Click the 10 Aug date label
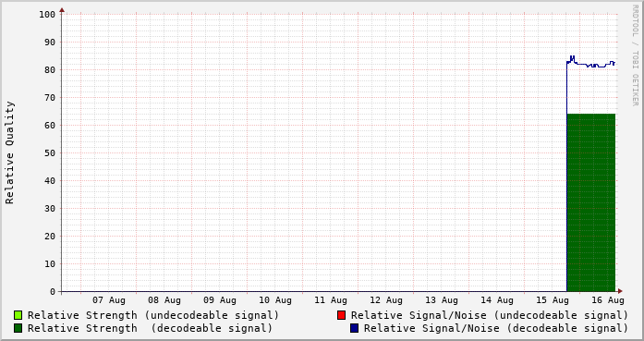The width and height of the screenshot is (644, 341). point(274,300)
